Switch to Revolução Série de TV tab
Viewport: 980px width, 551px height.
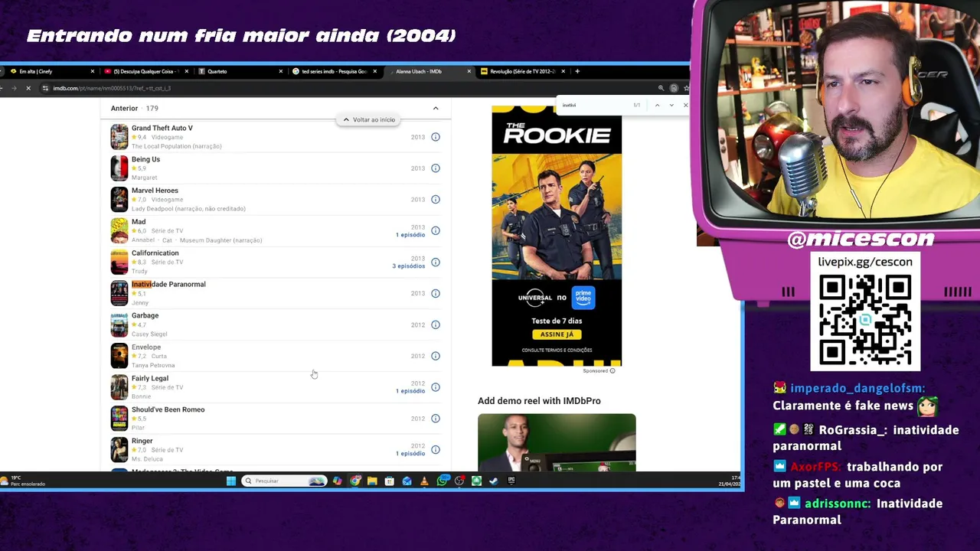523,71
